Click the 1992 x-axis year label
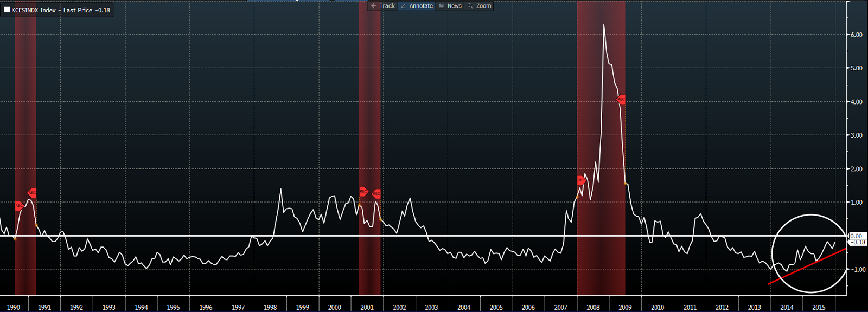 (x=76, y=307)
